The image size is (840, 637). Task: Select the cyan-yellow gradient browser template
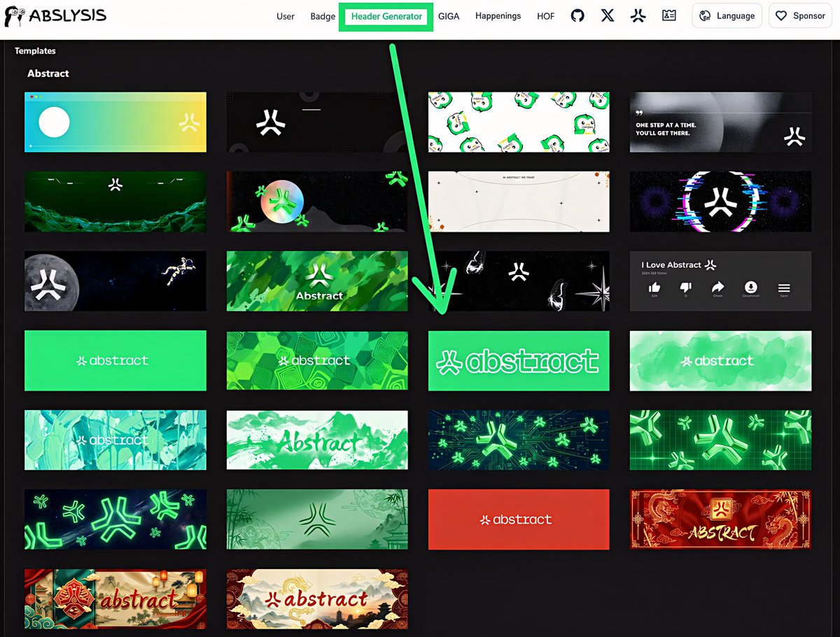tap(115, 122)
